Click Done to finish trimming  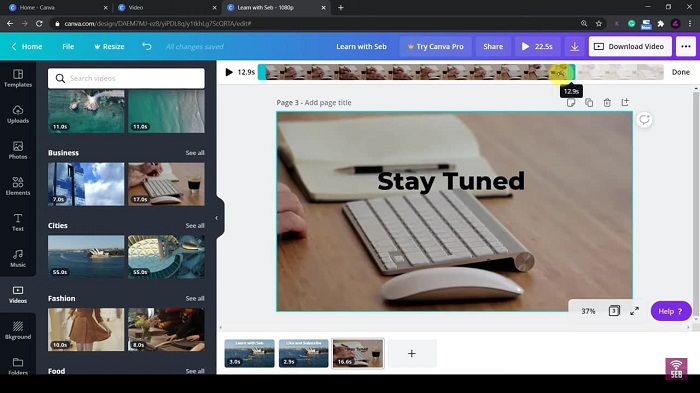tap(681, 72)
